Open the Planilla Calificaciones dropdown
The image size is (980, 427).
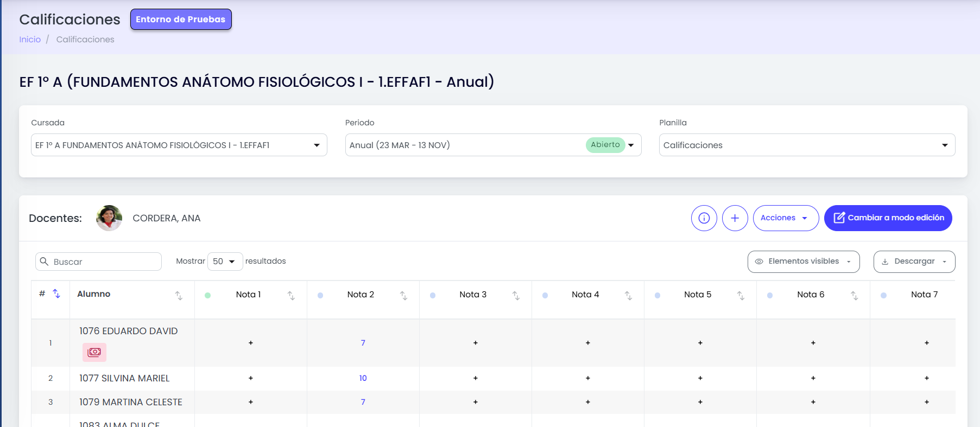[x=807, y=145]
